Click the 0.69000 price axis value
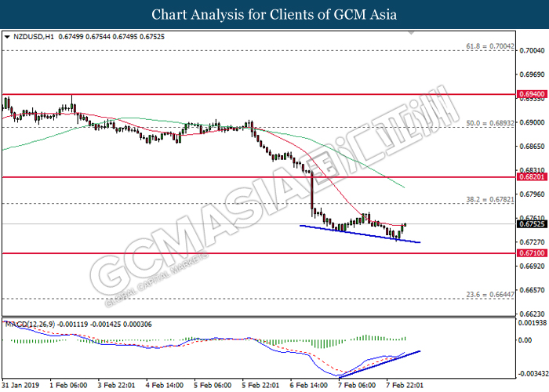The width and height of the screenshot is (549, 392). [x=532, y=122]
